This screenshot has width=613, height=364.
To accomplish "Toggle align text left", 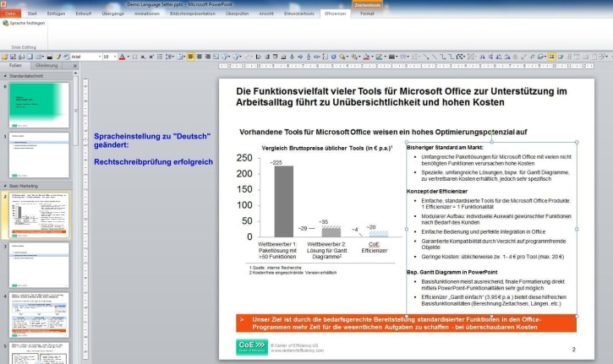I will (191, 57).
